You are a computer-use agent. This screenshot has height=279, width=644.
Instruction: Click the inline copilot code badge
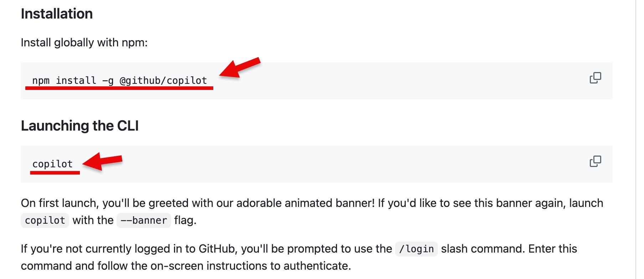coord(44,220)
